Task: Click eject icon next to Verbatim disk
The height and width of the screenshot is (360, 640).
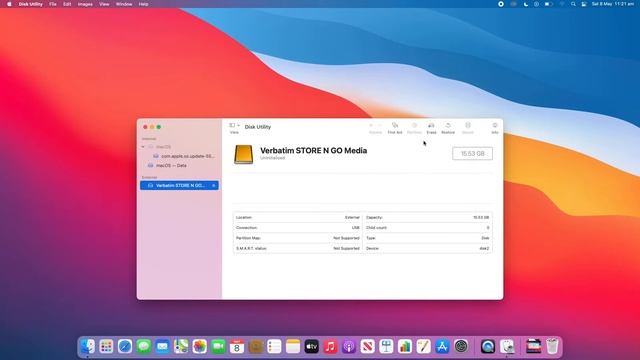Action: coord(213,186)
